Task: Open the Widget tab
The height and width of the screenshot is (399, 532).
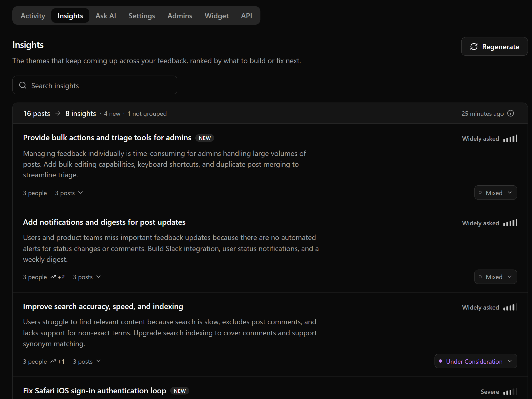Action: click(217, 16)
